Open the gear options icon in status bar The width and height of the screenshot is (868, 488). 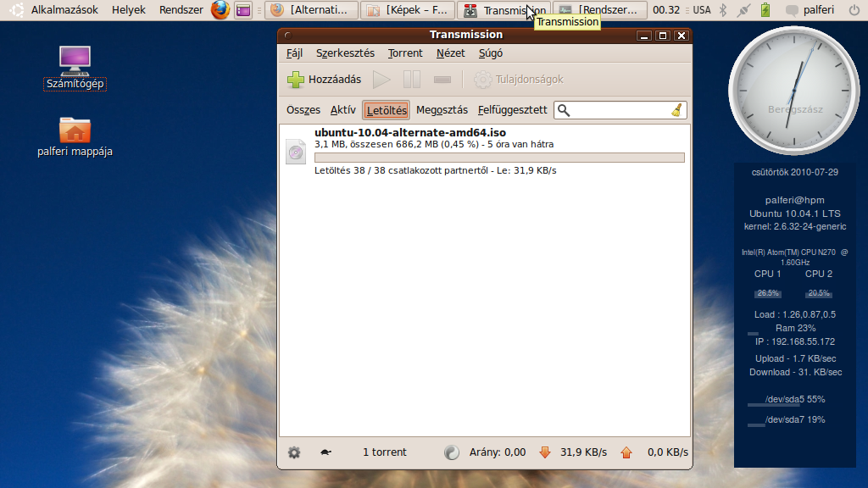[294, 452]
